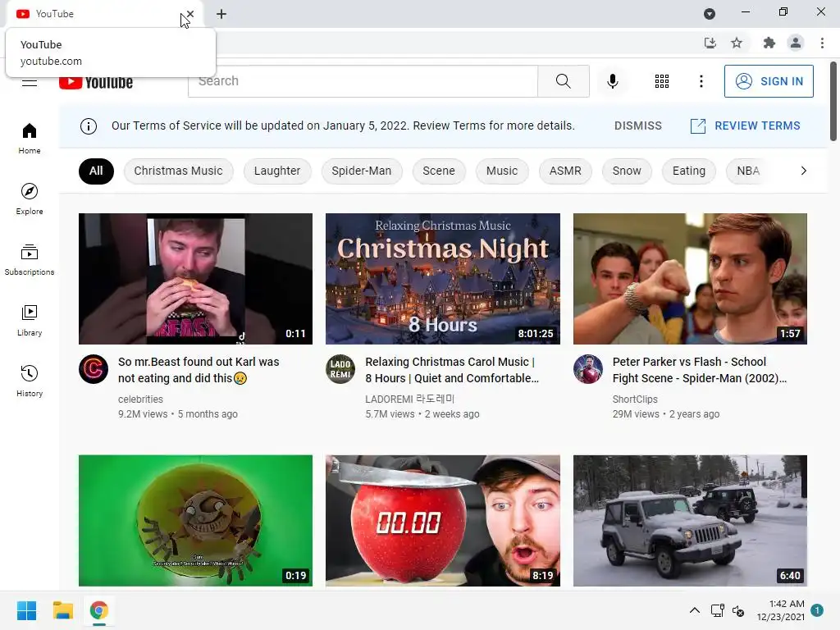Open Chrome tab search dropdown

pos(710,14)
